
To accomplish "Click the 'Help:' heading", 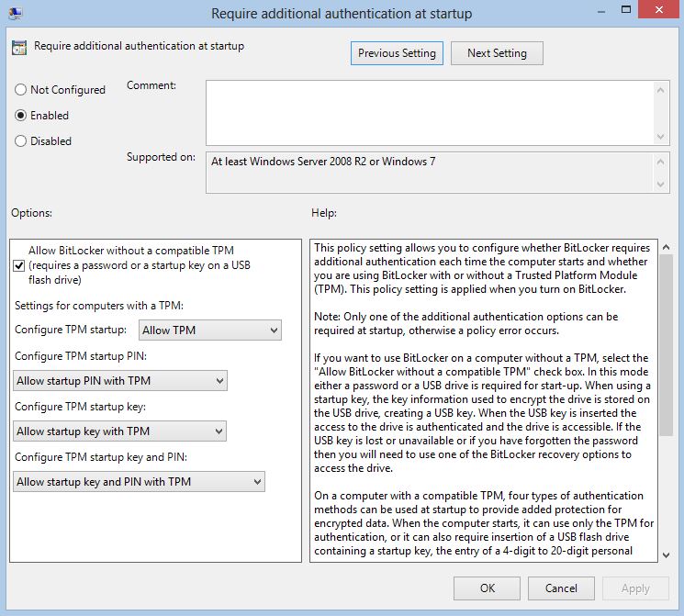I will tap(324, 213).
